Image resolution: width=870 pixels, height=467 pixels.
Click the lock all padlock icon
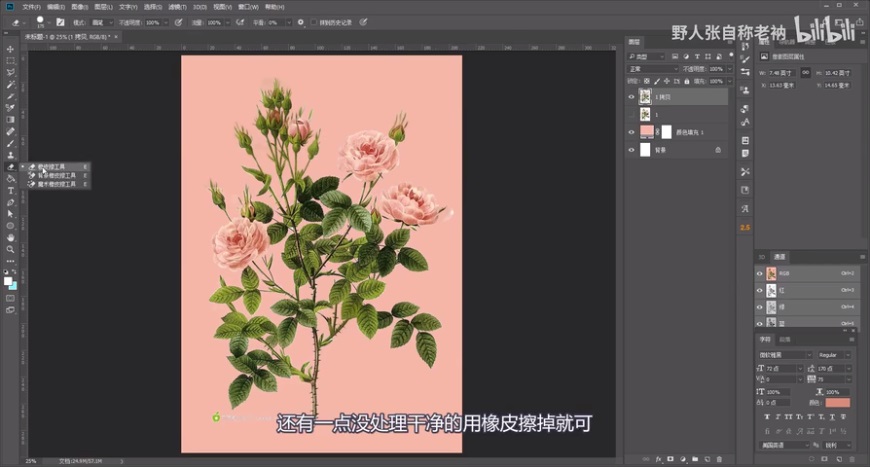coord(687,81)
